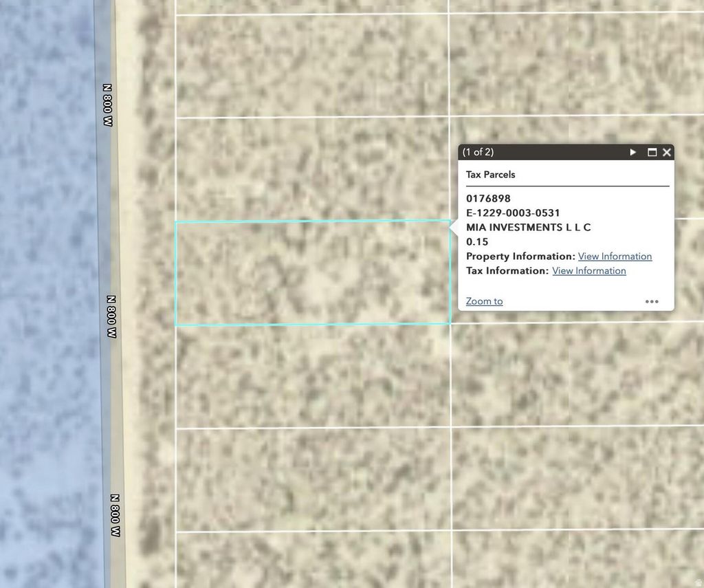Open Property Information's View Information link

(x=615, y=256)
